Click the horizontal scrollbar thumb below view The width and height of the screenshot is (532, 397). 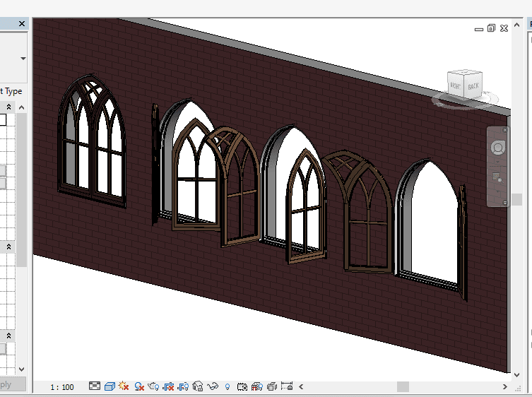[x=402, y=386]
